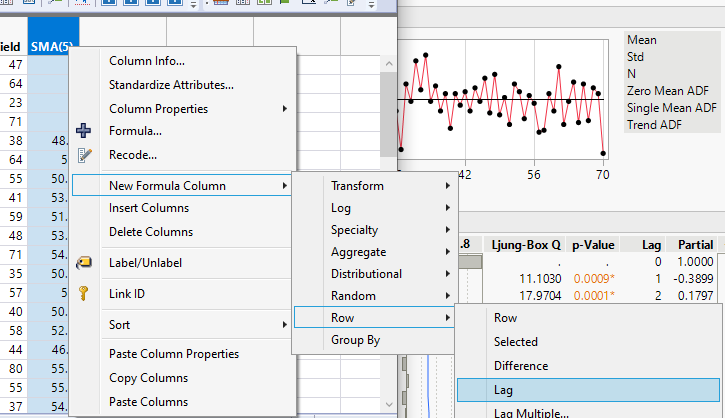Image resolution: width=725 pixels, height=418 pixels.
Task: Expand the Transform submenu
Action: point(375,185)
